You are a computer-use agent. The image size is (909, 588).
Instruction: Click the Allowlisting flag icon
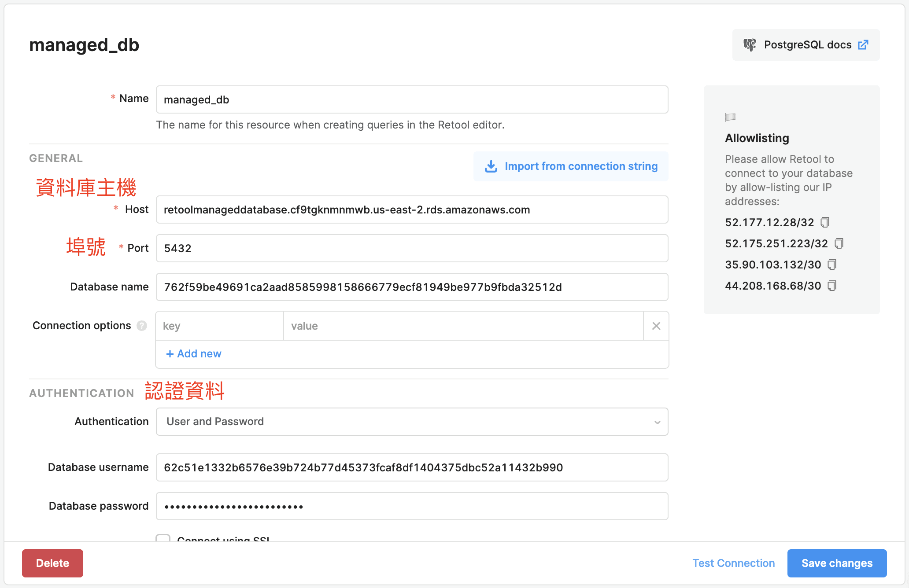click(x=730, y=117)
